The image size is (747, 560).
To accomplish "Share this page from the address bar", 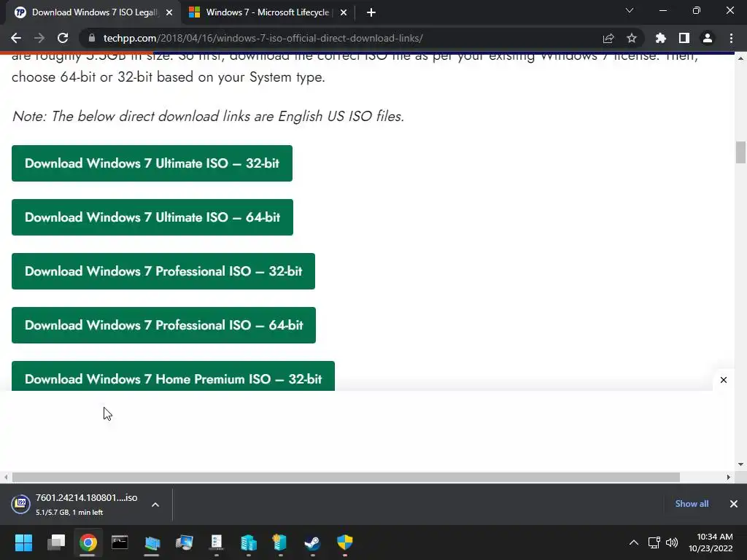I will (x=608, y=38).
